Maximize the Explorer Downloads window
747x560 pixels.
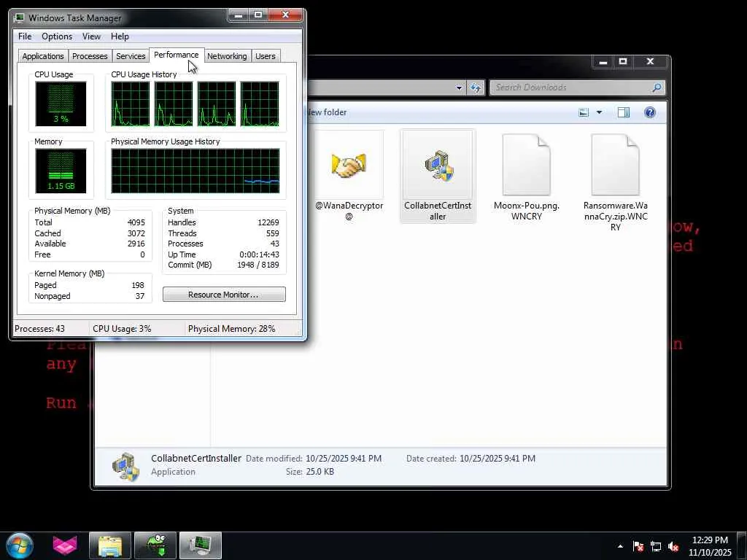(623, 61)
